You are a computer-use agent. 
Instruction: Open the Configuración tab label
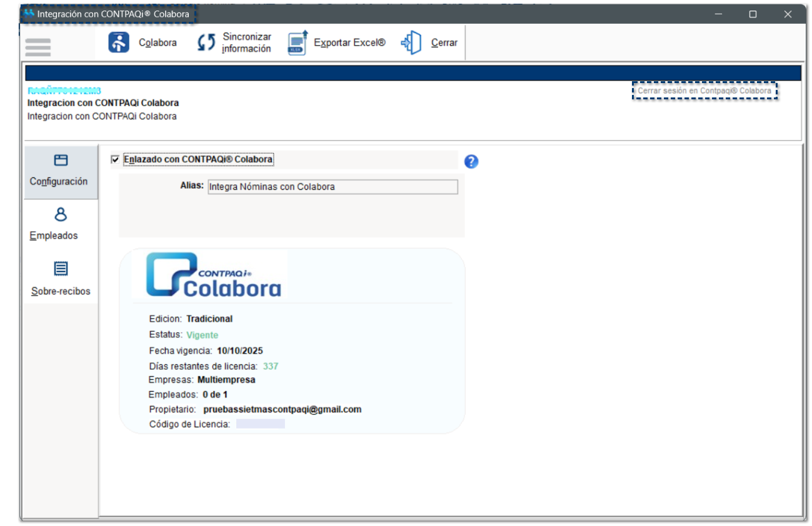click(x=59, y=181)
